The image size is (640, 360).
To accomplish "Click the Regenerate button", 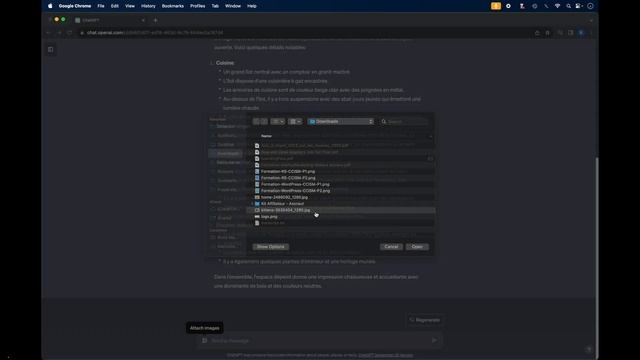I will point(424,320).
